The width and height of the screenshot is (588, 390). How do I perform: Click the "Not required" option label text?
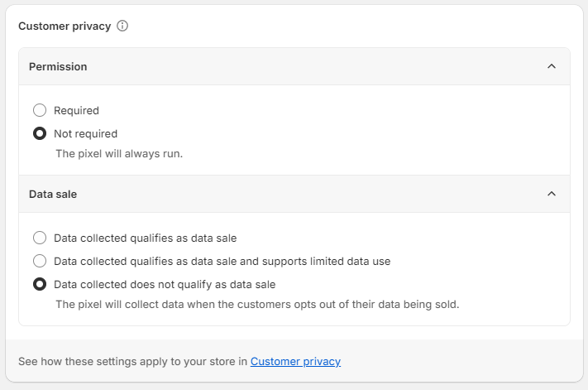click(x=85, y=133)
